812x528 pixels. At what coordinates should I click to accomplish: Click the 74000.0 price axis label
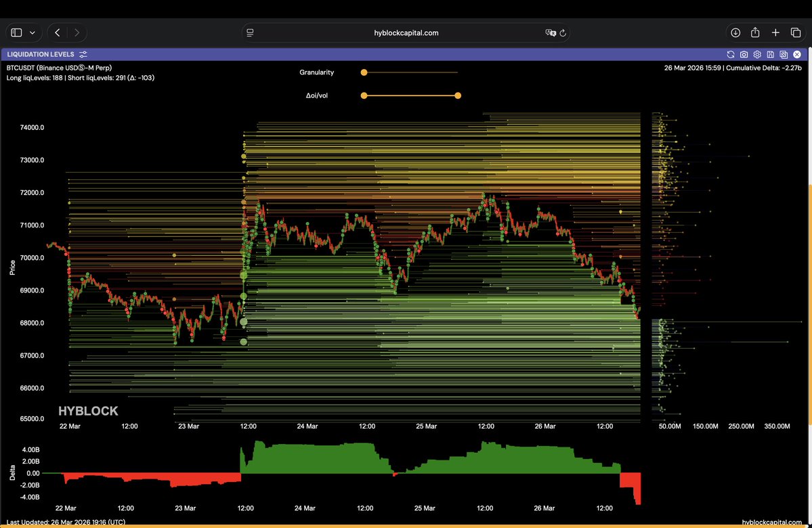(32, 127)
